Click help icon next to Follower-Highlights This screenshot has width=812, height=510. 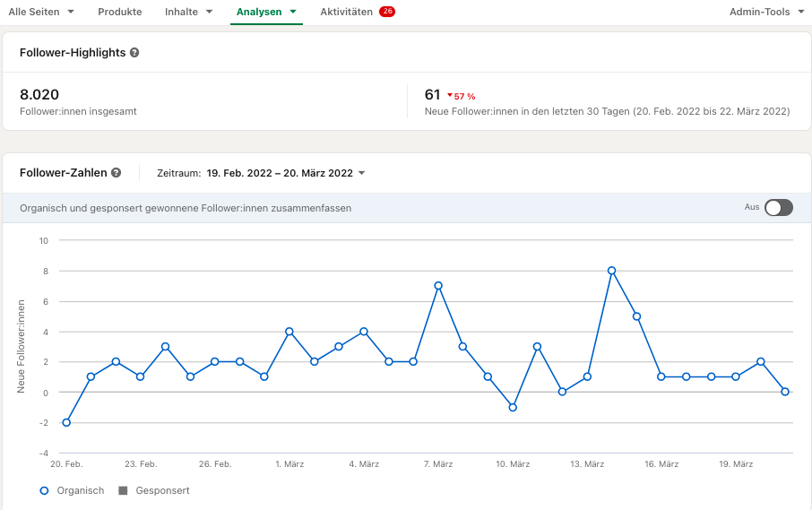coord(134,53)
